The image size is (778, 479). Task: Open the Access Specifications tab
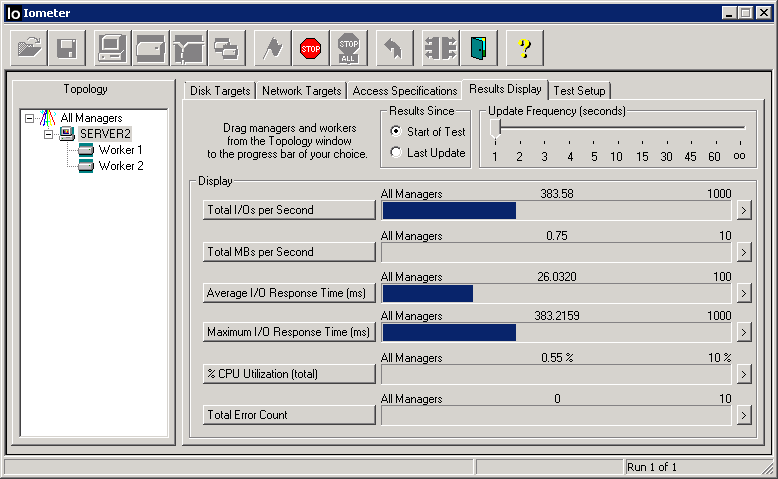[x=403, y=91]
